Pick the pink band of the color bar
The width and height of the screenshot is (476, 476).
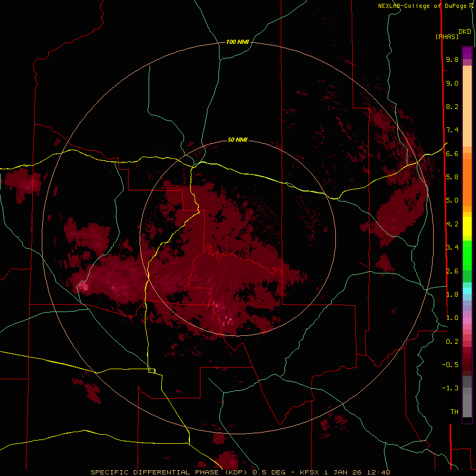(x=467, y=321)
